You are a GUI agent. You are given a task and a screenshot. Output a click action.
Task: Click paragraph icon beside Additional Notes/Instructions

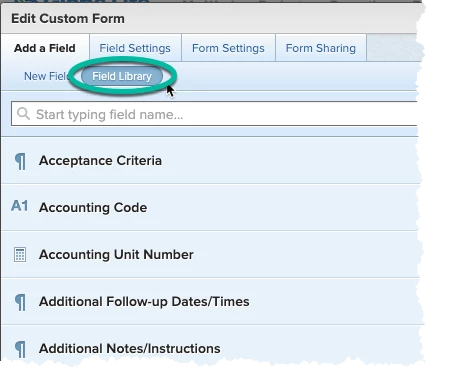coord(20,349)
